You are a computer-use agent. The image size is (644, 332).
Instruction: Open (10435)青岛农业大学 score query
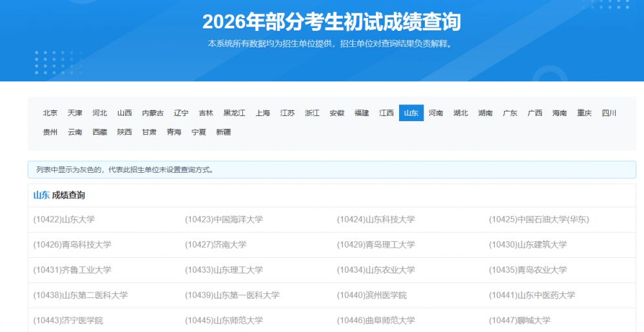point(528,270)
